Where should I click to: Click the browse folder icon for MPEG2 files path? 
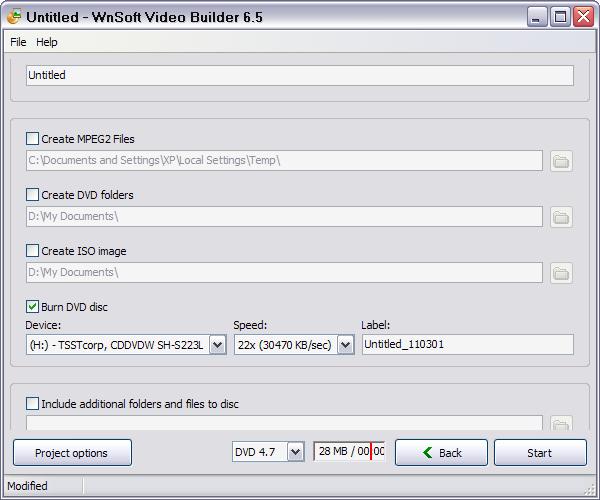[x=561, y=161]
